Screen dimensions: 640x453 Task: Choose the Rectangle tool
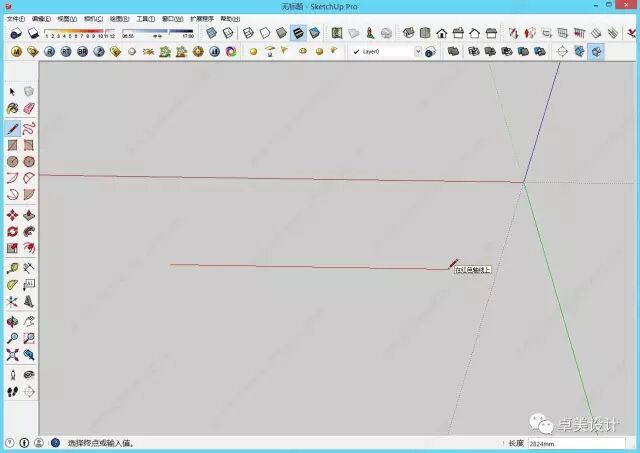[12, 145]
